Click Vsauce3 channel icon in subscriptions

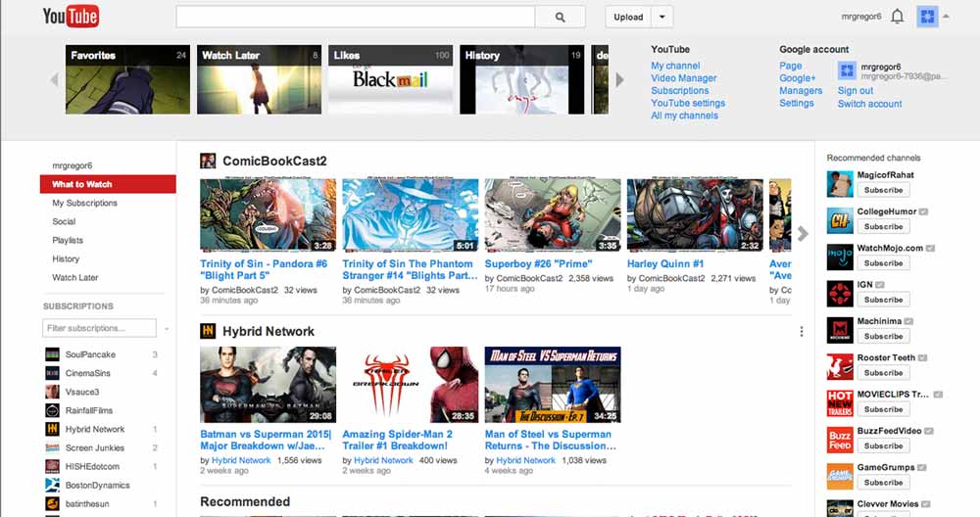tap(53, 392)
